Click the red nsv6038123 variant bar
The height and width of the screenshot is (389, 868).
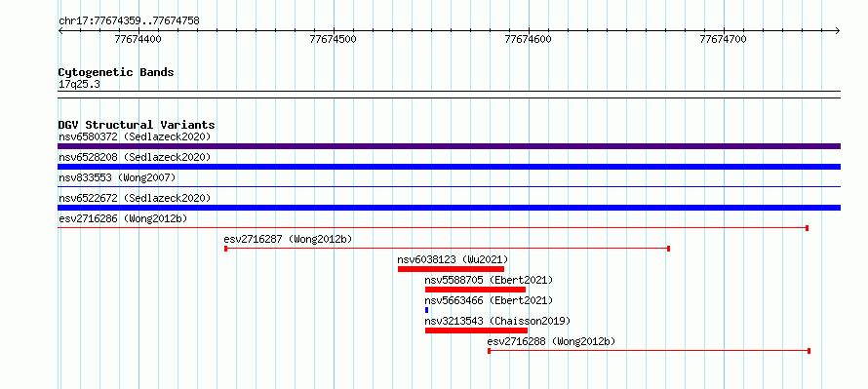coord(451,269)
